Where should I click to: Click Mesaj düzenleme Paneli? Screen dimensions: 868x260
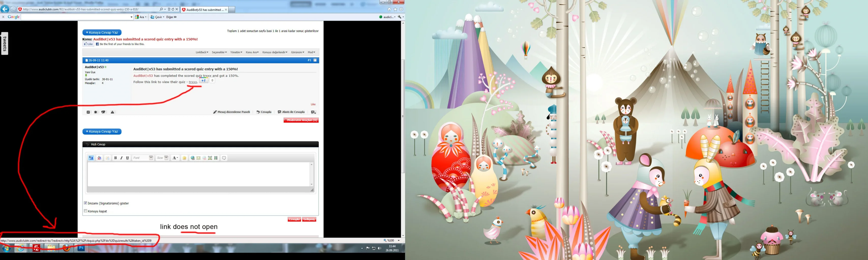click(231, 112)
